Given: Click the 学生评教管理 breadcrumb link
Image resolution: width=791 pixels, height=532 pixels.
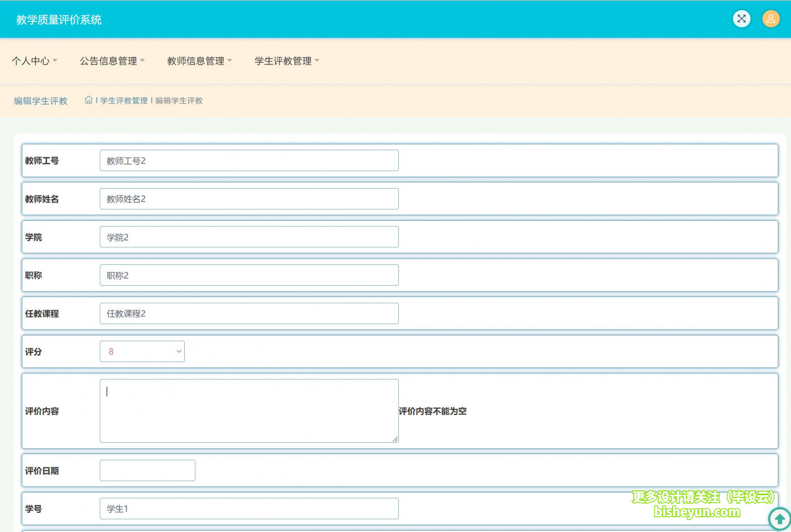Looking at the screenshot, I should 124,101.
